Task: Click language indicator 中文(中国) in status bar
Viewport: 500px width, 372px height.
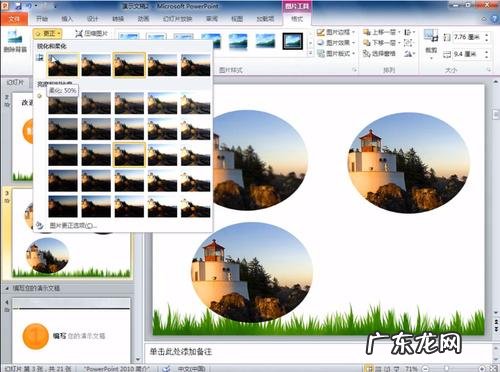Action: 191,369
